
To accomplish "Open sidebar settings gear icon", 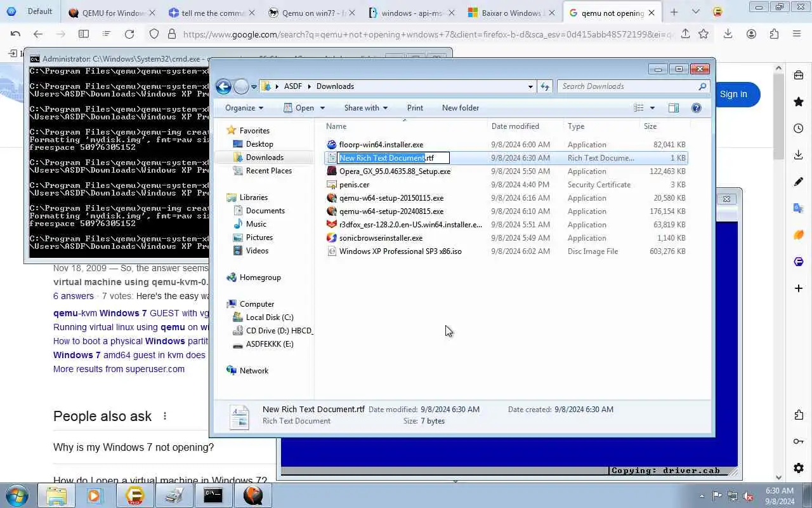I will point(799,469).
